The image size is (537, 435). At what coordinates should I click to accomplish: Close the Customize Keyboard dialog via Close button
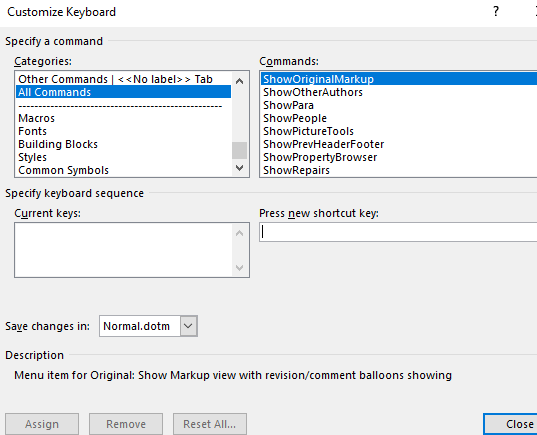click(511, 424)
